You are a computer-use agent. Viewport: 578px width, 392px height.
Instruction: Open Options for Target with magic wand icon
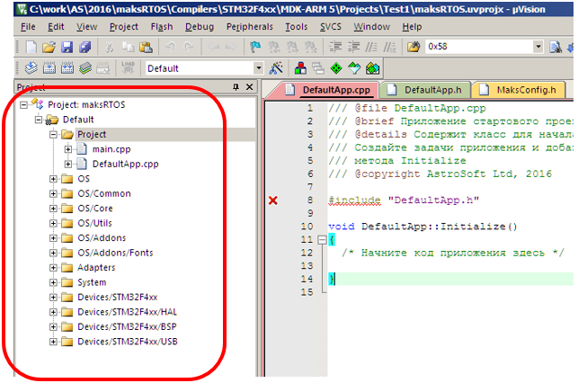coord(276,68)
